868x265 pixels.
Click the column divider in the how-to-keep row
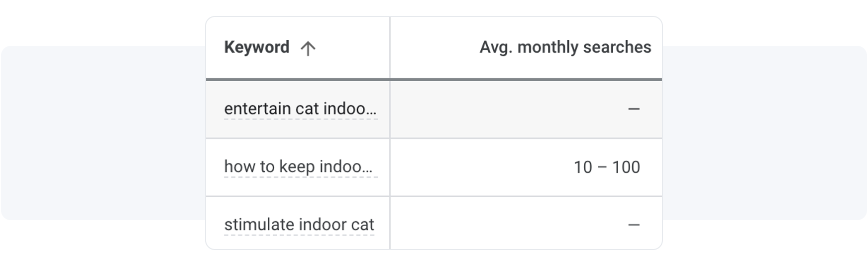coord(390,167)
